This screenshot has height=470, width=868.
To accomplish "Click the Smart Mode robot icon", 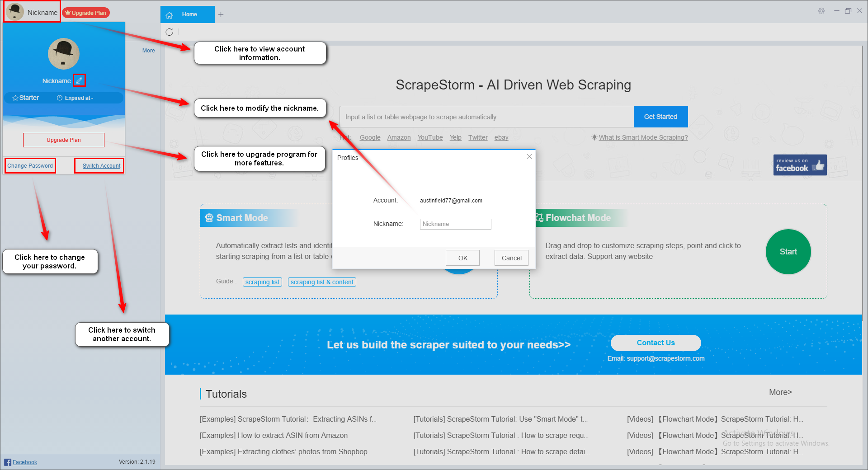I will [x=209, y=218].
